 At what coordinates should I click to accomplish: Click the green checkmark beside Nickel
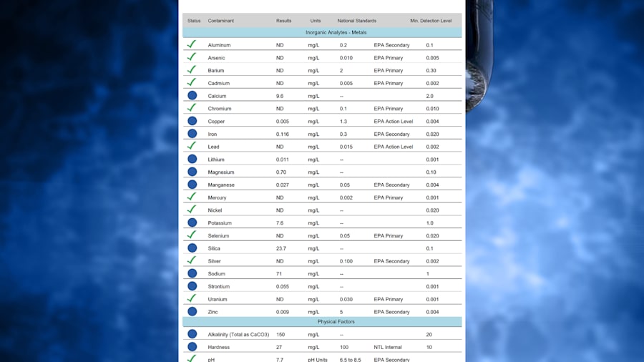191,210
